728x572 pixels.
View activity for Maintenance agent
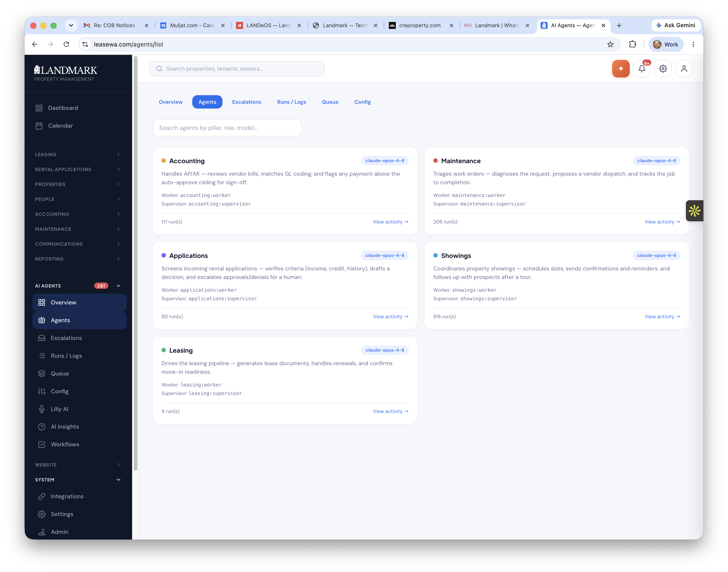point(662,222)
